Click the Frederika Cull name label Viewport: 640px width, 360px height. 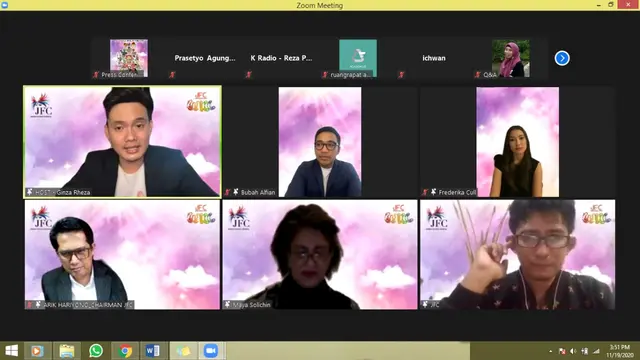[457, 192]
